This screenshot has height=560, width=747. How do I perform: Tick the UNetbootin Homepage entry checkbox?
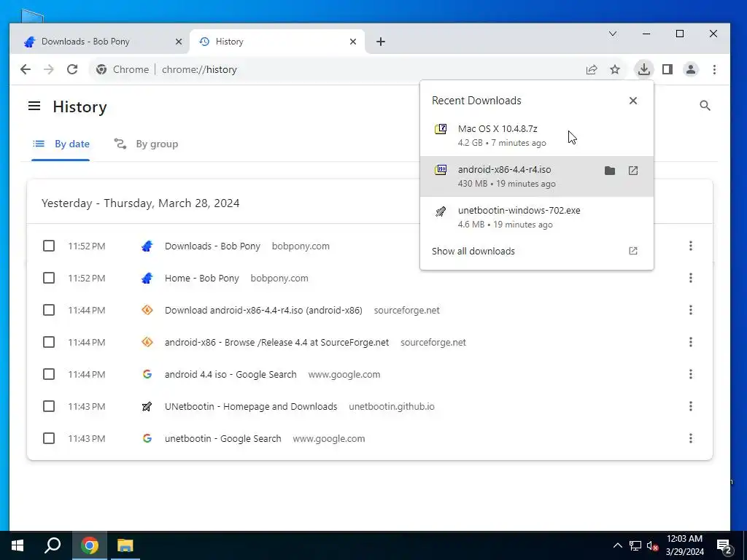click(x=49, y=406)
